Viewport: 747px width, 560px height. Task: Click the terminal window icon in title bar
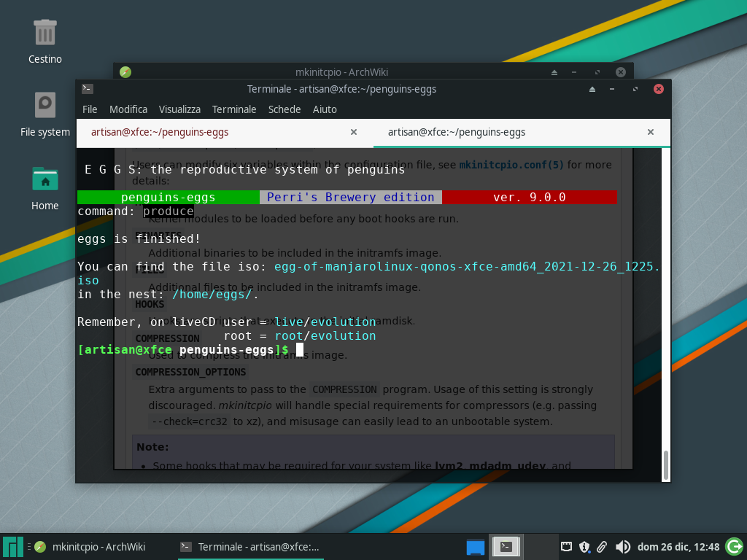[88, 88]
